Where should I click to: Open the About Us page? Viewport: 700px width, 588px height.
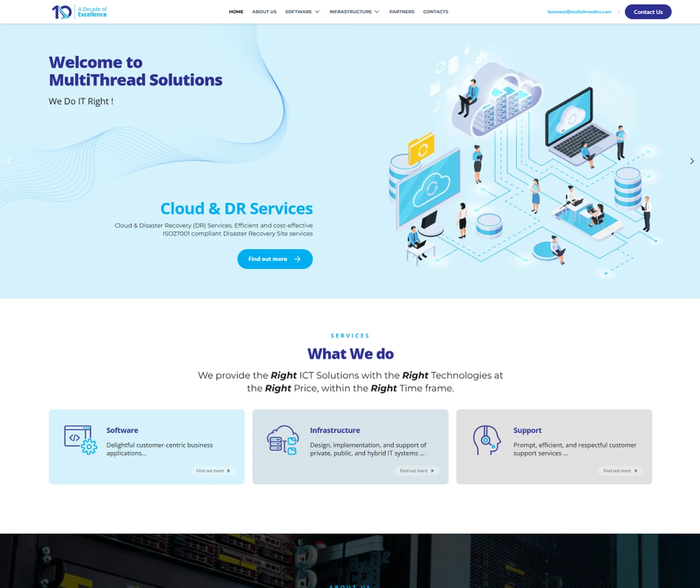click(264, 11)
